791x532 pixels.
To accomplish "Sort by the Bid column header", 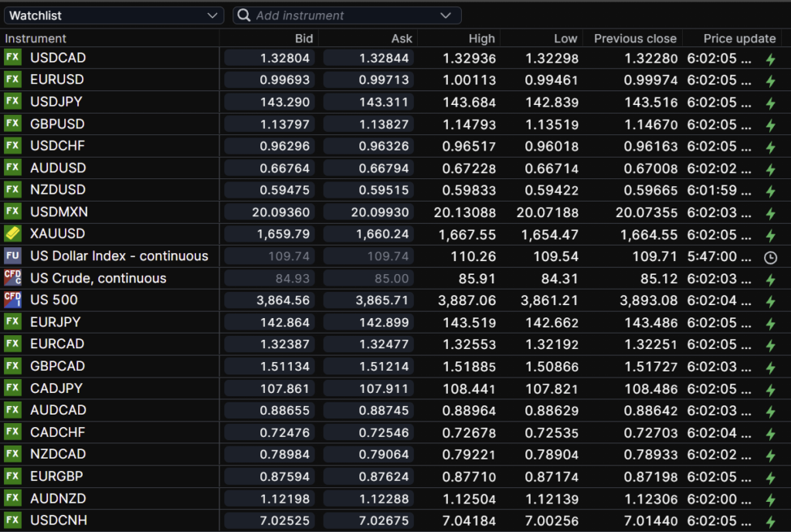I will pos(304,39).
